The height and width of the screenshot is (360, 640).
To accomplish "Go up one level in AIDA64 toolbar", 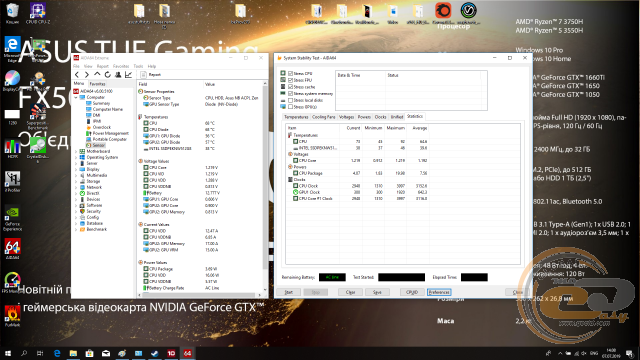I will 97,75.
